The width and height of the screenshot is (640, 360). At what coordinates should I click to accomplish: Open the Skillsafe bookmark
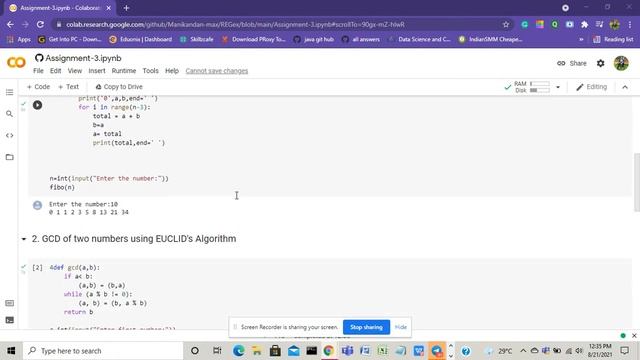tap(197, 40)
